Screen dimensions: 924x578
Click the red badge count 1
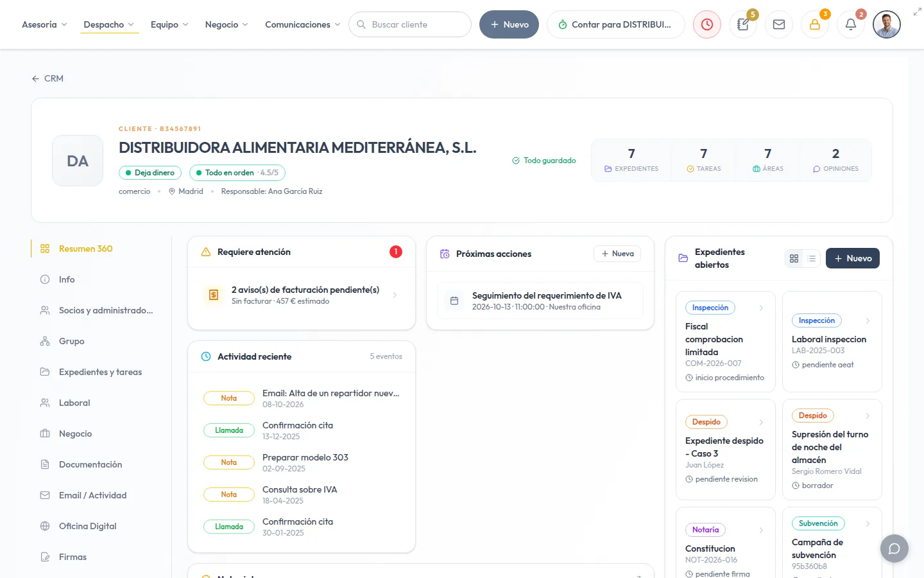click(x=396, y=252)
